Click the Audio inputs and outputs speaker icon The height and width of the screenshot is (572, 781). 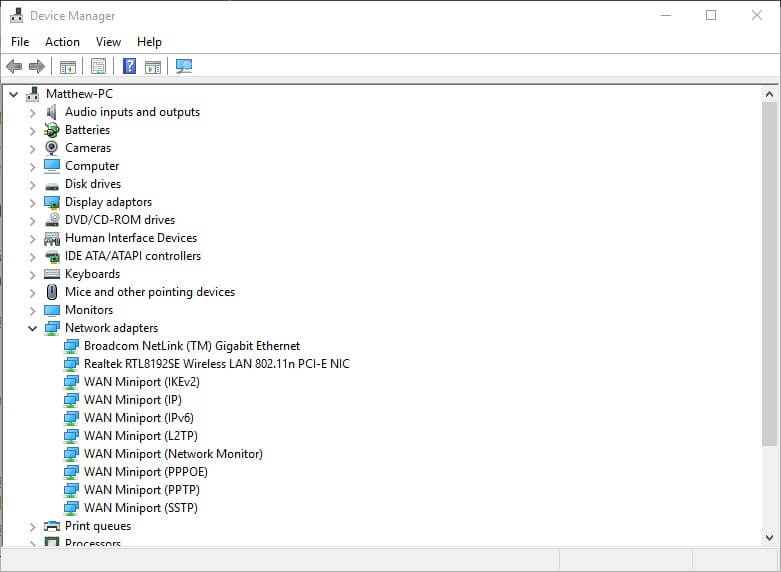coord(51,112)
